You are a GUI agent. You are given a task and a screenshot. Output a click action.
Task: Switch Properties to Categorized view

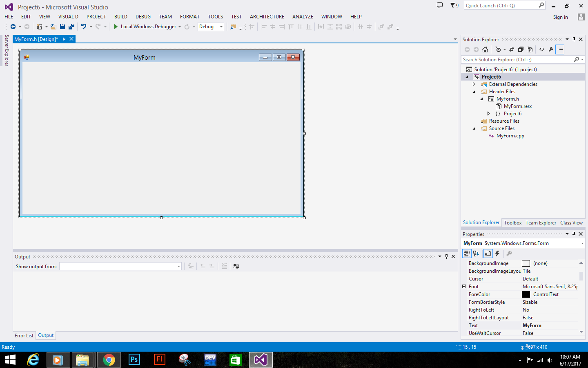[466, 254]
